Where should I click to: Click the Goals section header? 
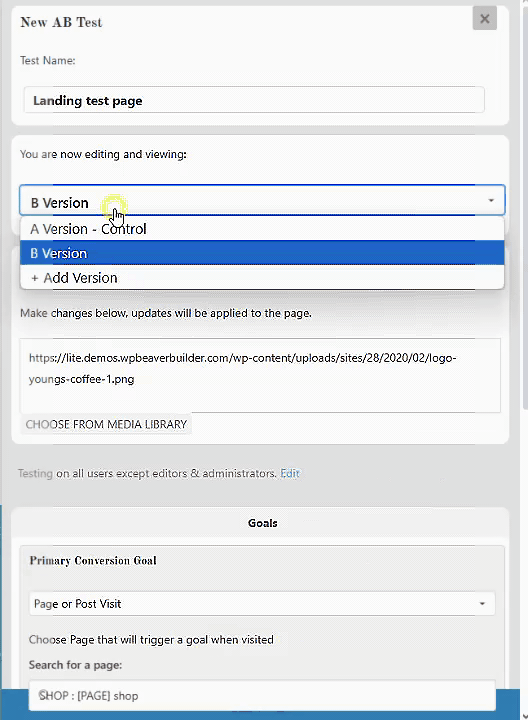[x=262, y=523]
